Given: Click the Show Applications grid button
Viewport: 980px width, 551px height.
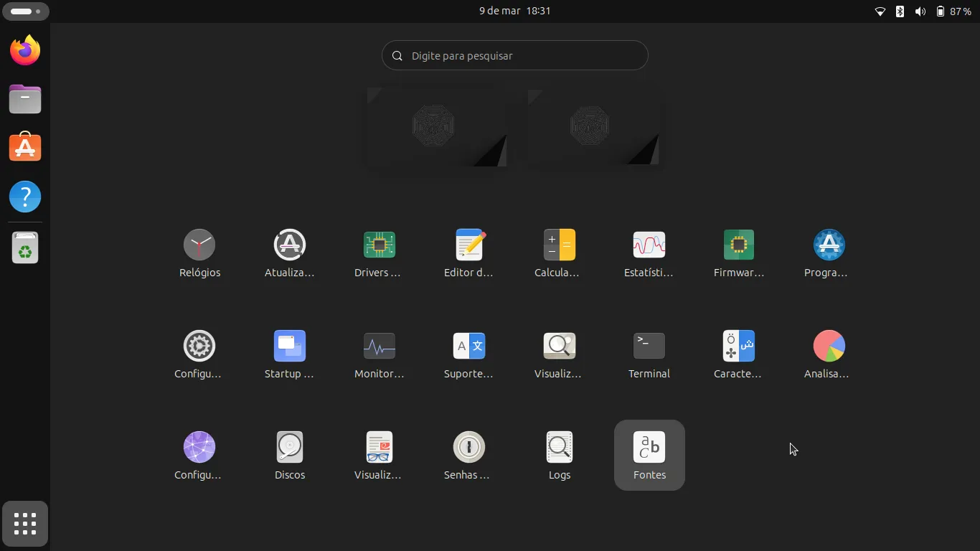Looking at the screenshot, I should point(25,524).
